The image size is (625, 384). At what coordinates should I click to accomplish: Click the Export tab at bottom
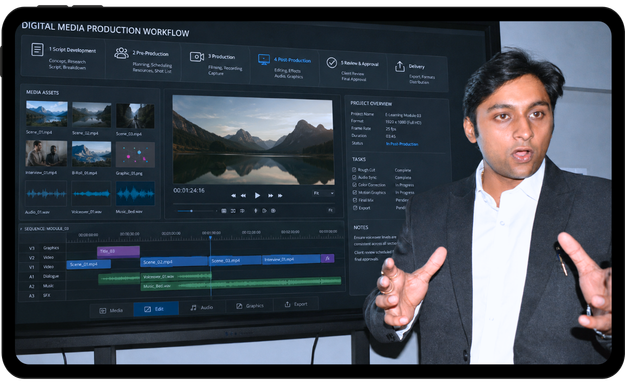[x=296, y=304]
